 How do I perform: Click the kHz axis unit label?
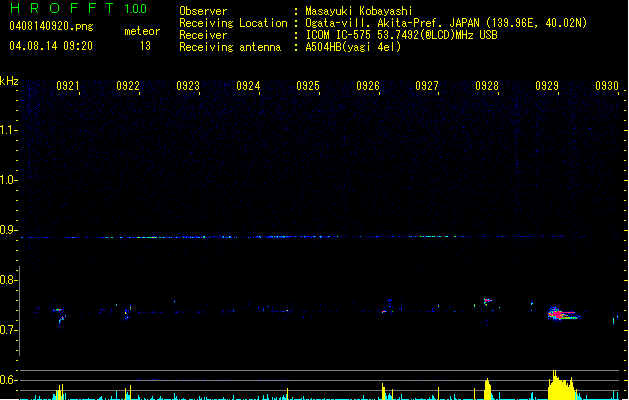pyautogui.click(x=9, y=81)
